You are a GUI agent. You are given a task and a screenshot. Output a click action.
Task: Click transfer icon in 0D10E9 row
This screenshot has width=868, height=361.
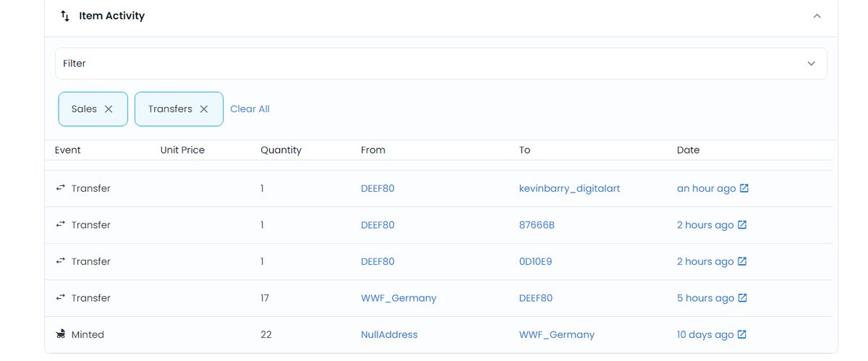(x=60, y=261)
